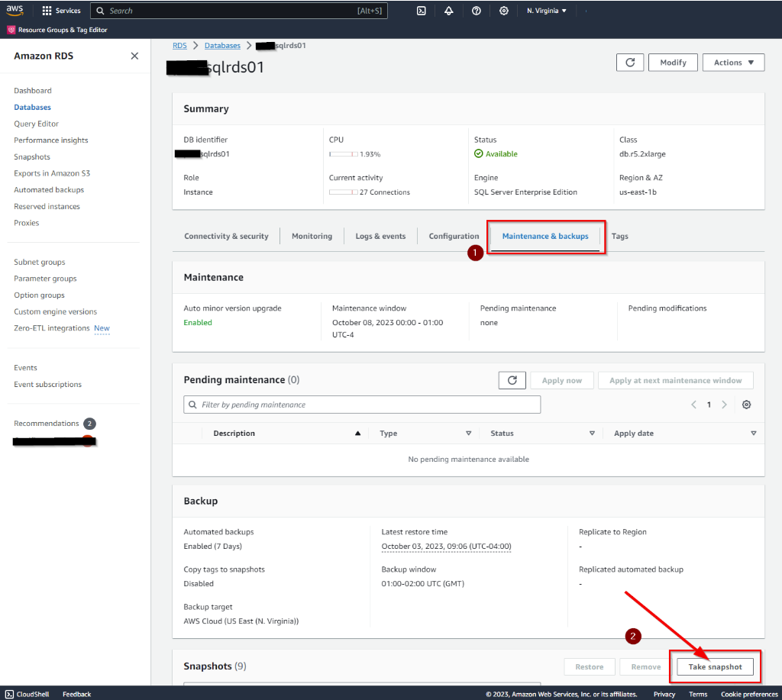Click the Take snapshot button
The image size is (782, 700).
pyautogui.click(x=715, y=666)
